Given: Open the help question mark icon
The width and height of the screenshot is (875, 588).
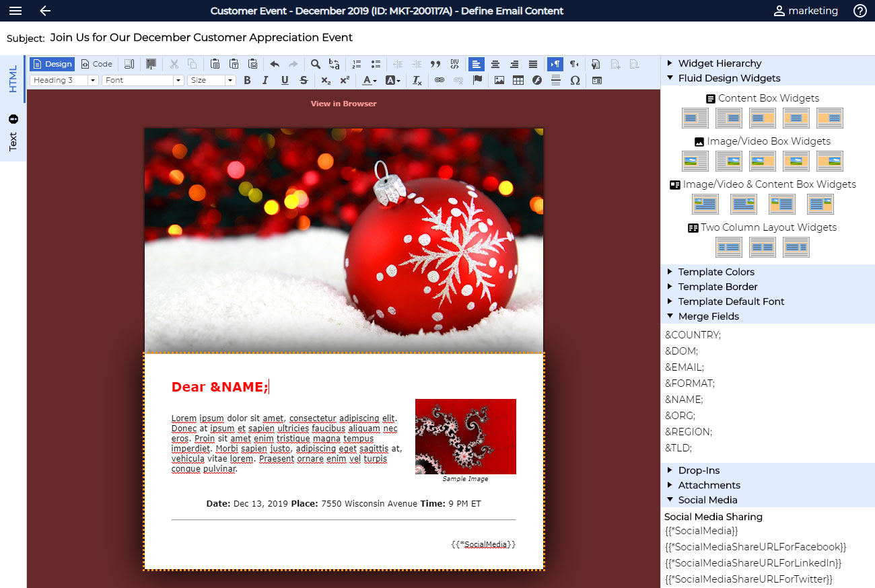Looking at the screenshot, I should pos(860,11).
